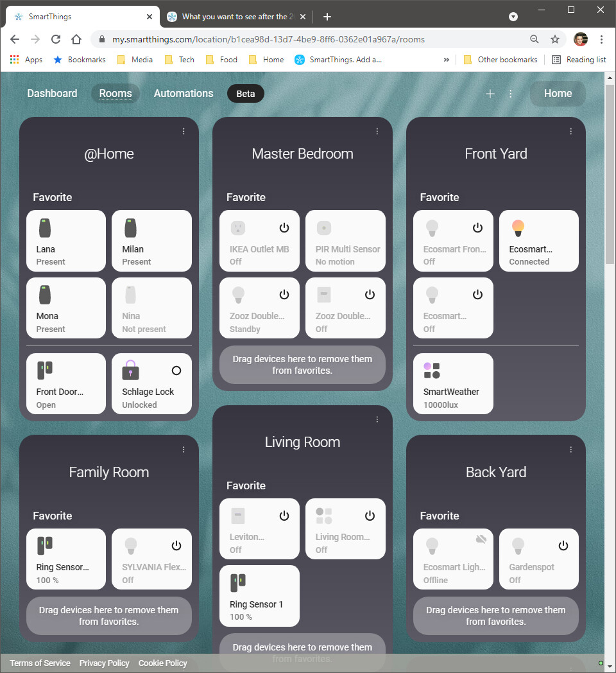Image resolution: width=616 pixels, height=673 pixels.
Task: Click the browser home icon
Action: 76,39
